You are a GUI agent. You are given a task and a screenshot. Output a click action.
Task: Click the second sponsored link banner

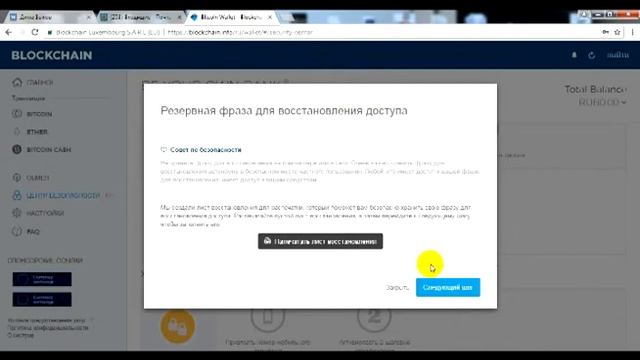pos(42,299)
